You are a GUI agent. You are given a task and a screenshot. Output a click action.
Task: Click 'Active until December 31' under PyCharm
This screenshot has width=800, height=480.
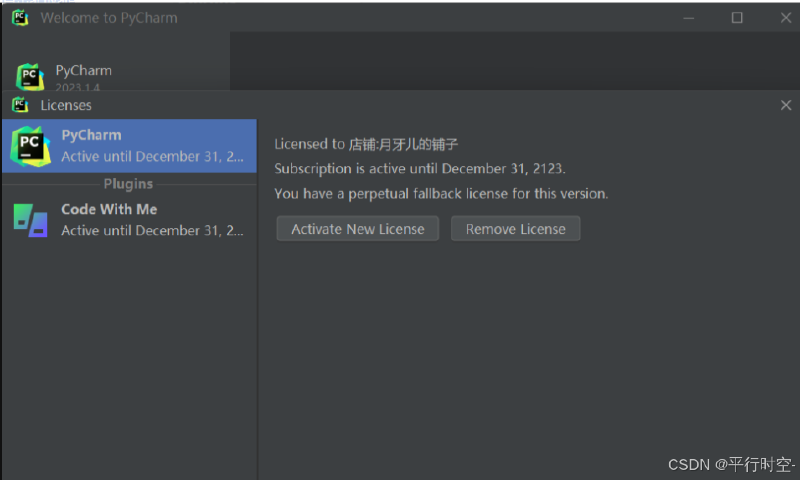(x=152, y=157)
